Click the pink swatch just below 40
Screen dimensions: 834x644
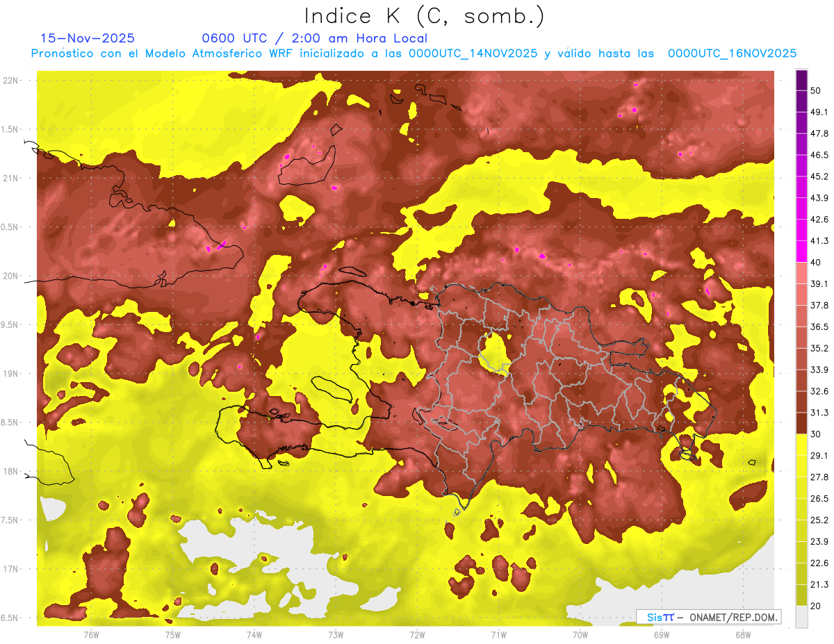(801, 272)
